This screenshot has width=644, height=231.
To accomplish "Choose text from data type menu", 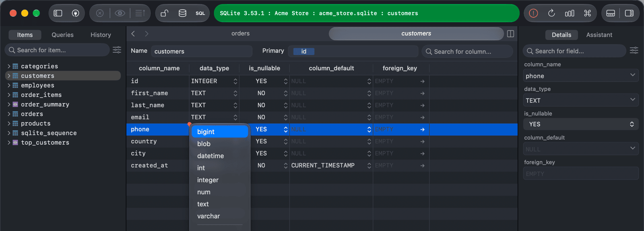I will 220,204.
